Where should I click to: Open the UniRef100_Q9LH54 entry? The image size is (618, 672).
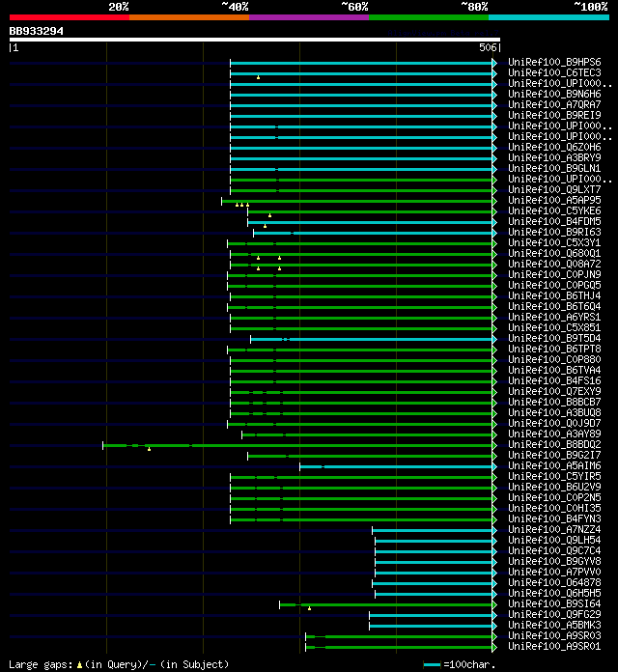pos(554,541)
